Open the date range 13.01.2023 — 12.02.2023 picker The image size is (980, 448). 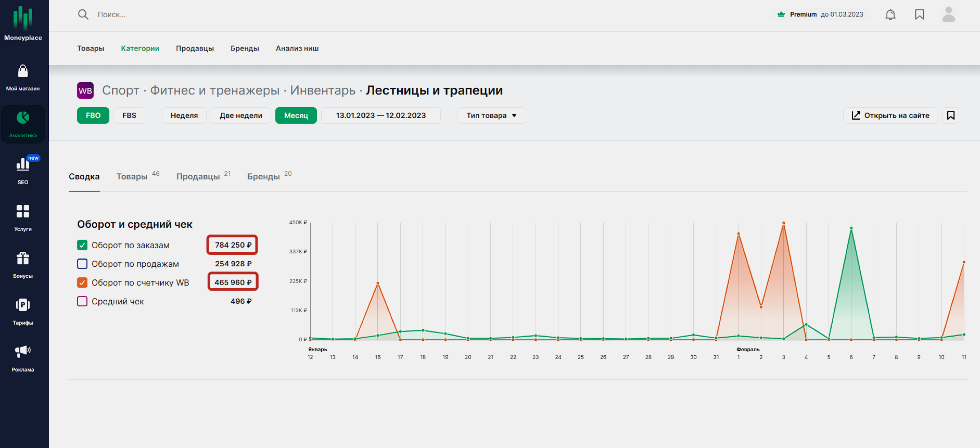[381, 115]
